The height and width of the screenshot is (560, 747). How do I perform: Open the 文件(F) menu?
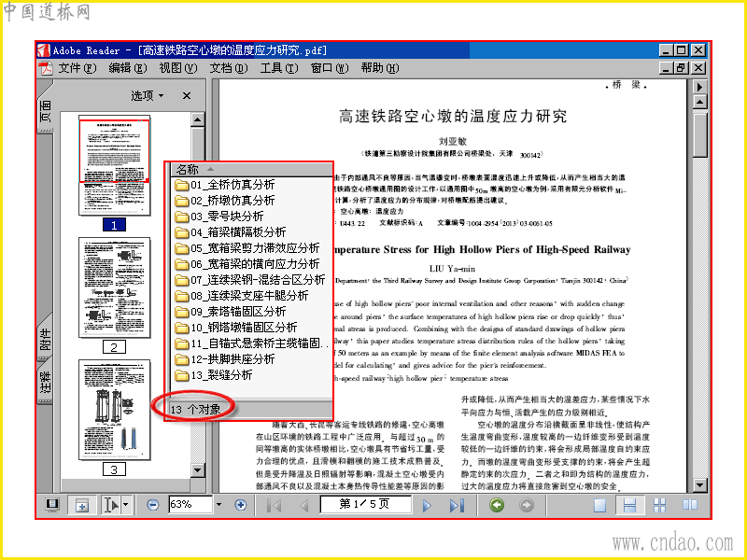[78, 68]
